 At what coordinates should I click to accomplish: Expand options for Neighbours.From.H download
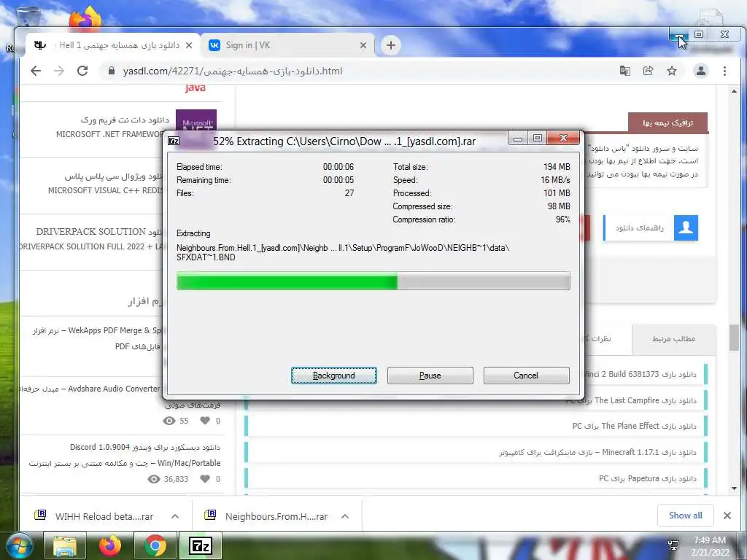click(x=345, y=516)
